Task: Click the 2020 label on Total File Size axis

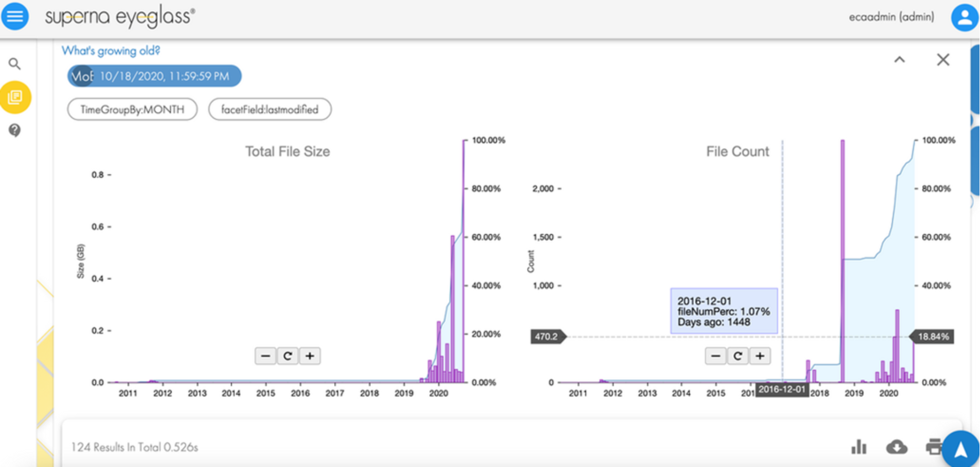Action: click(438, 393)
